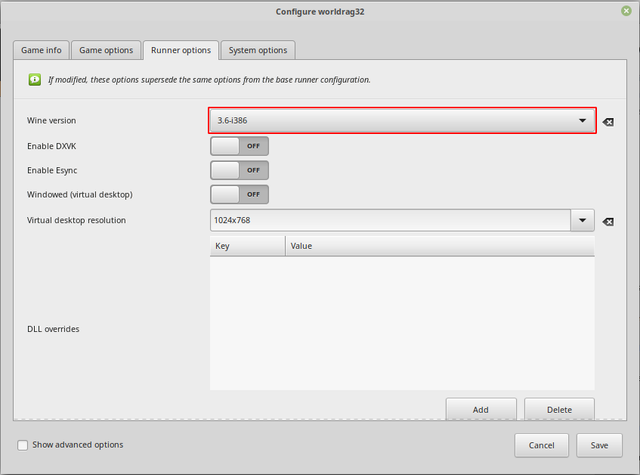This screenshot has width=640, height=475.
Task: Click Delete under DLL overrides
Action: click(x=559, y=409)
